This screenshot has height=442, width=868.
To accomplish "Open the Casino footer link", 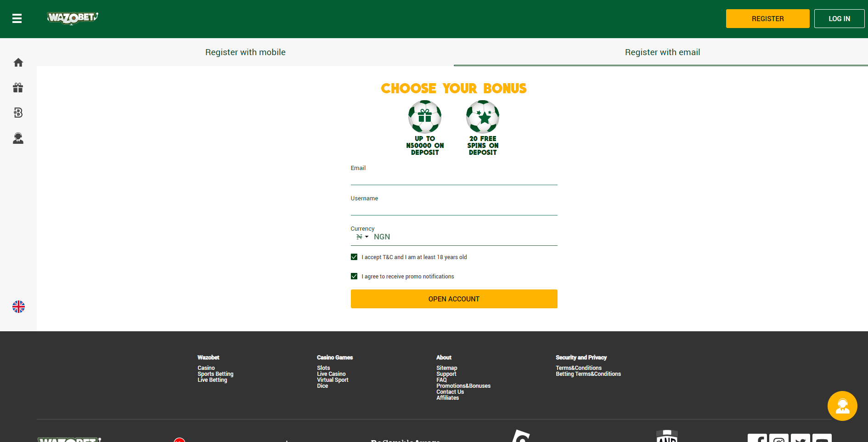I will [x=206, y=368].
